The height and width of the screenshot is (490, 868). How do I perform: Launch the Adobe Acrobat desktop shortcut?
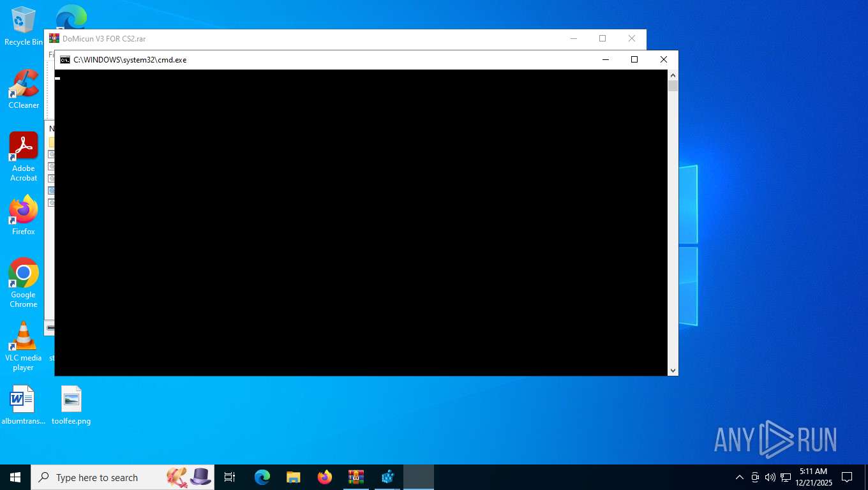24,157
